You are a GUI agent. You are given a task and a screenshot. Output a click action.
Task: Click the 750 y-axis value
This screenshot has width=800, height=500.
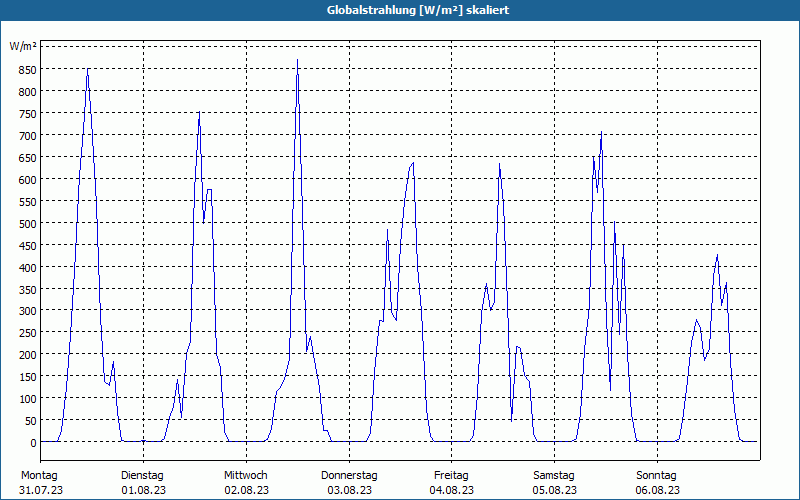pyautogui.click(x=27, y=114)
